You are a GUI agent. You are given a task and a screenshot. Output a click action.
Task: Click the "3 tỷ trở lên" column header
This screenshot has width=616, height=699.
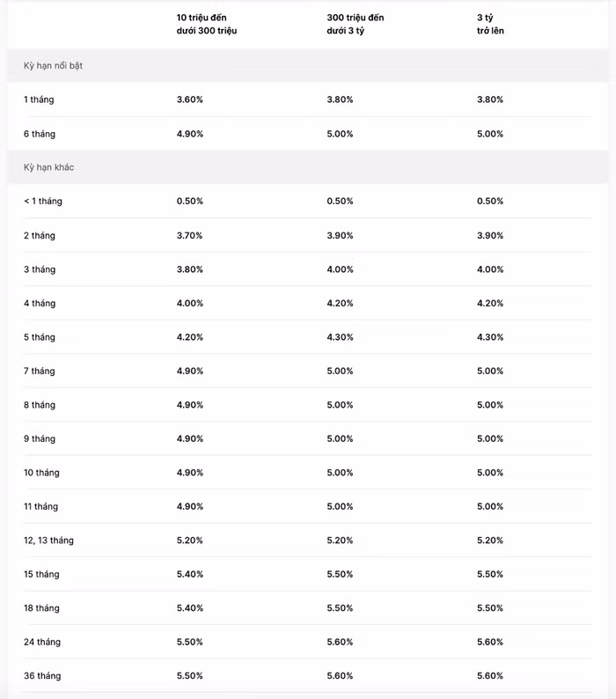490,24
